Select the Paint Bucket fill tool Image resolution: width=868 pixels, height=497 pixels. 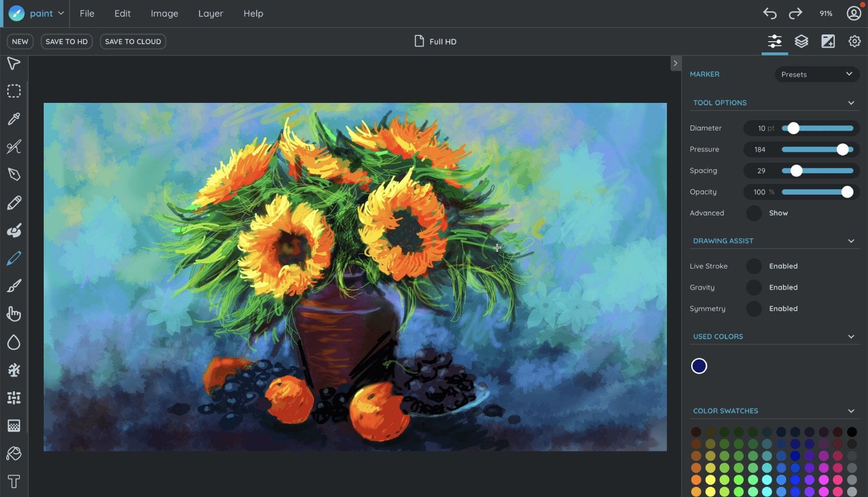[14, 454]
